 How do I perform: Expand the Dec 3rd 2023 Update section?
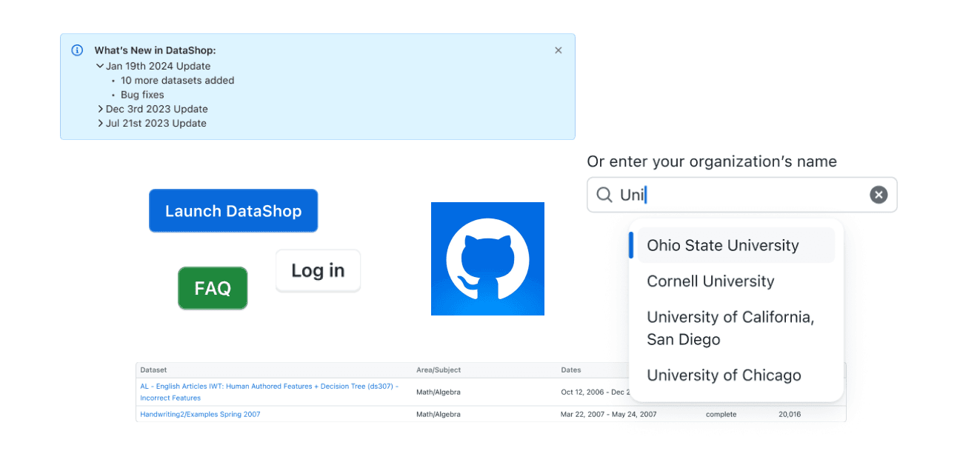pyautogui.click(x=100, y=109)
